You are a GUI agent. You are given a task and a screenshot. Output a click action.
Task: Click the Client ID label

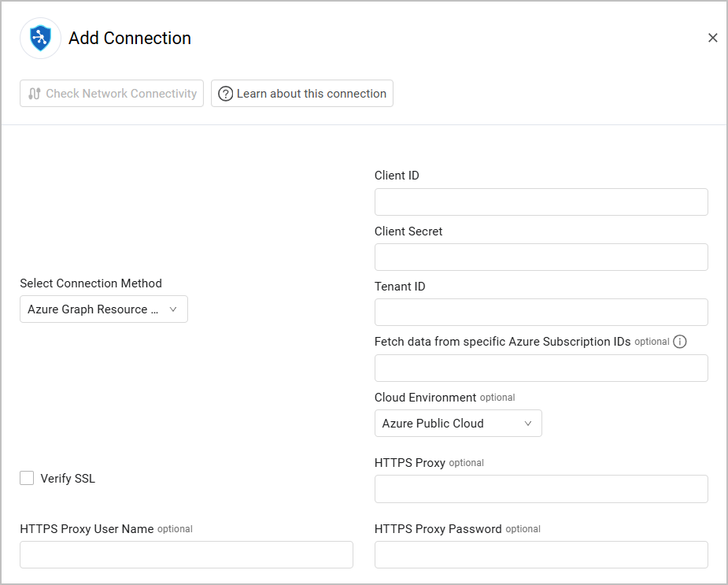pyautogui.click(x=397, y=176)
